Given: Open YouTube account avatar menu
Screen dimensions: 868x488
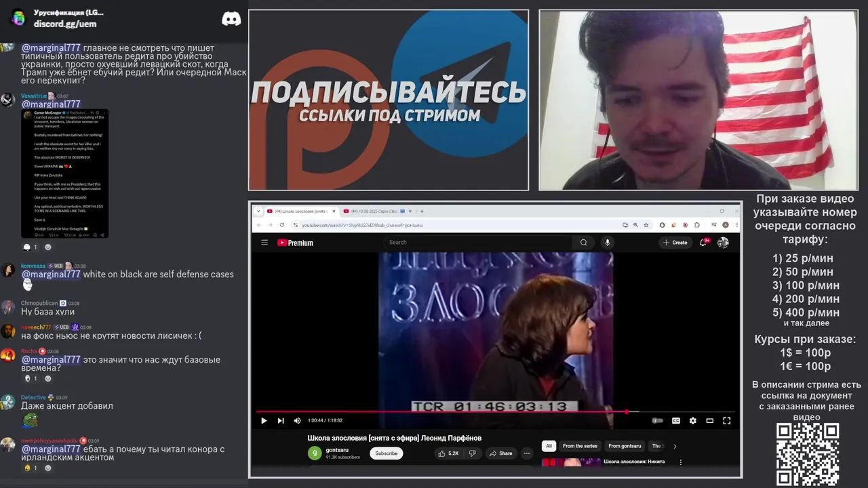Looking at the screenshot, I should pos(723,242).
